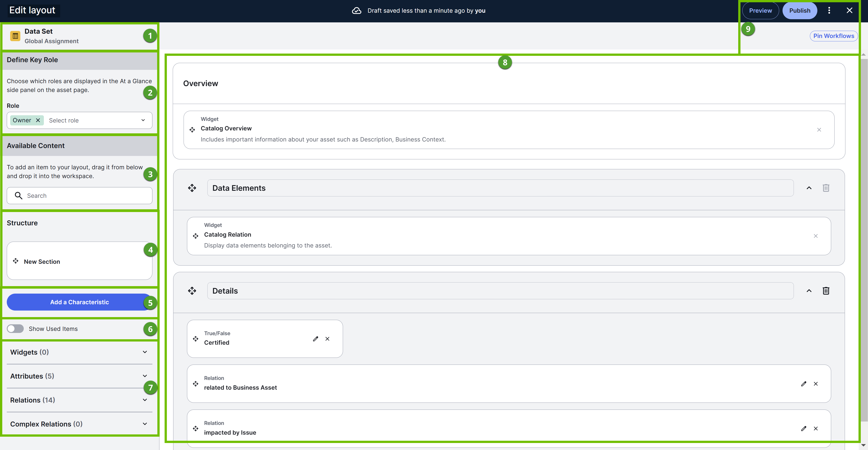Click the cloud draft-saved icon
Screen dimensions: 868x450
[x=357, y=10]
